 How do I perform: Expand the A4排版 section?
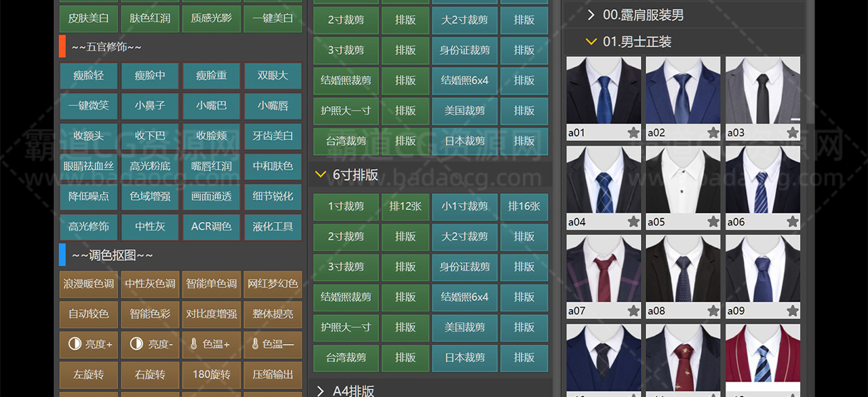[x=321, y=391]
